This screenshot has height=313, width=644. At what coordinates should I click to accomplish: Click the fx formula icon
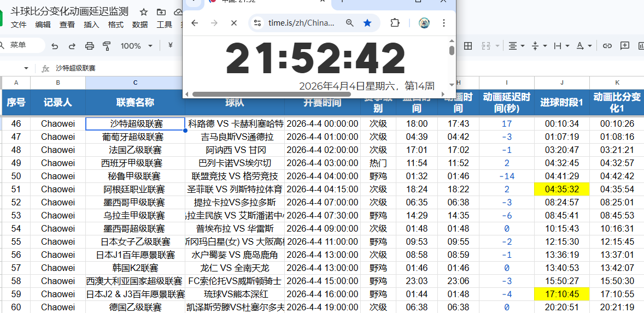(45, 68)
